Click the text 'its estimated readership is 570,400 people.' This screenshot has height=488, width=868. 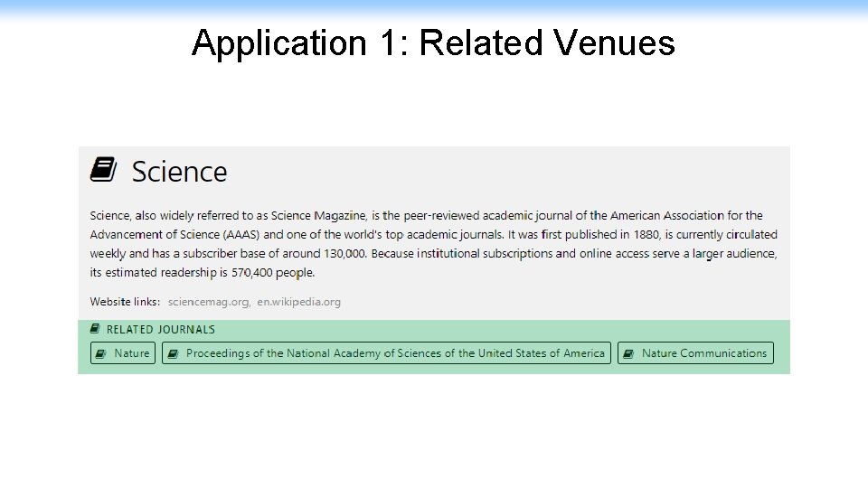click(202, 272)
